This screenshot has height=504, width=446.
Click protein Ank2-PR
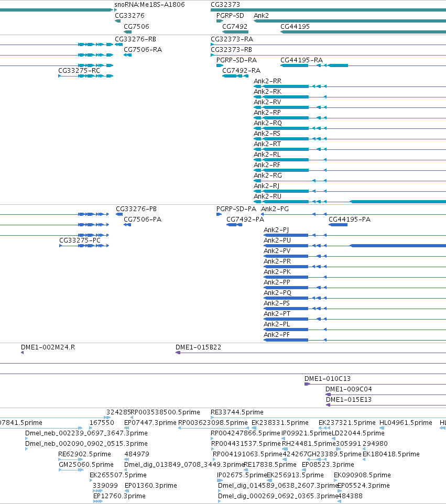tap(277, 261)
